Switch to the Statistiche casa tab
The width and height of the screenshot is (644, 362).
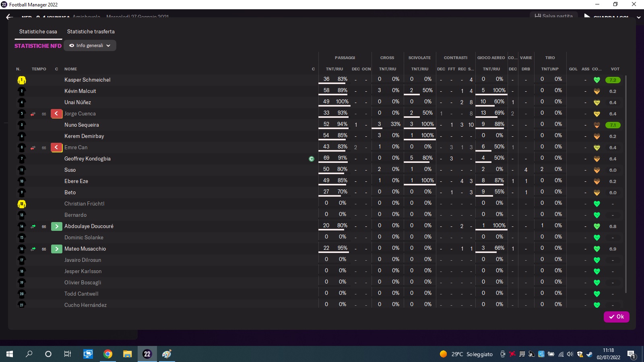point(38,31)
